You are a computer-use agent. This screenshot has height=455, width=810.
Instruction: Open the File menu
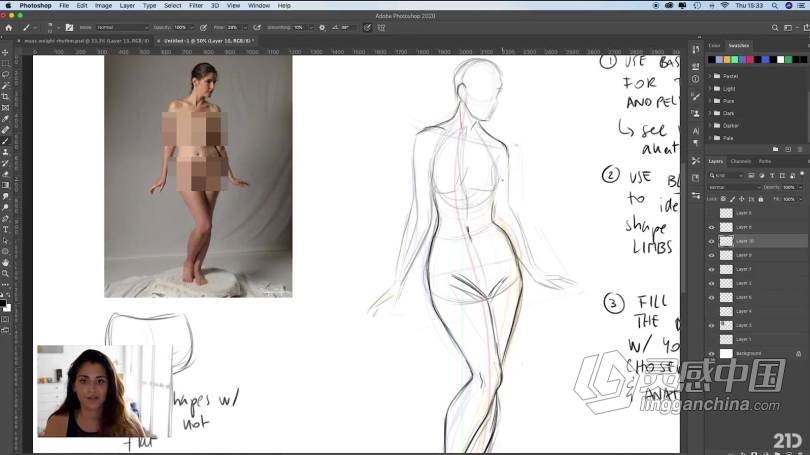64,6
